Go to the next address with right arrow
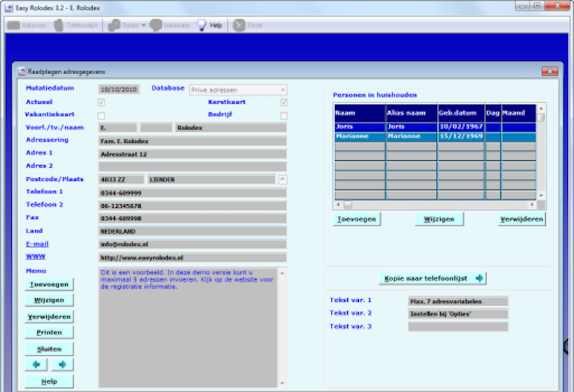The image size is (574, 392). pyautogui.click(x=63, y=364)
